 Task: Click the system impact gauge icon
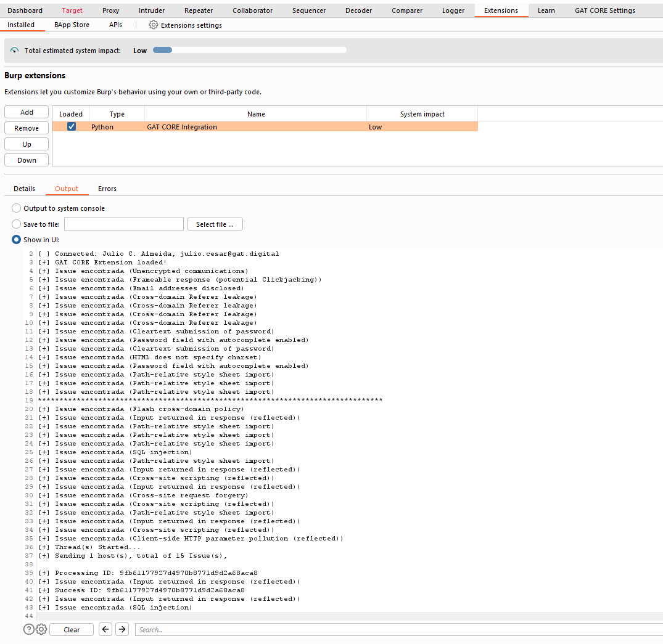tap(14, 51)
